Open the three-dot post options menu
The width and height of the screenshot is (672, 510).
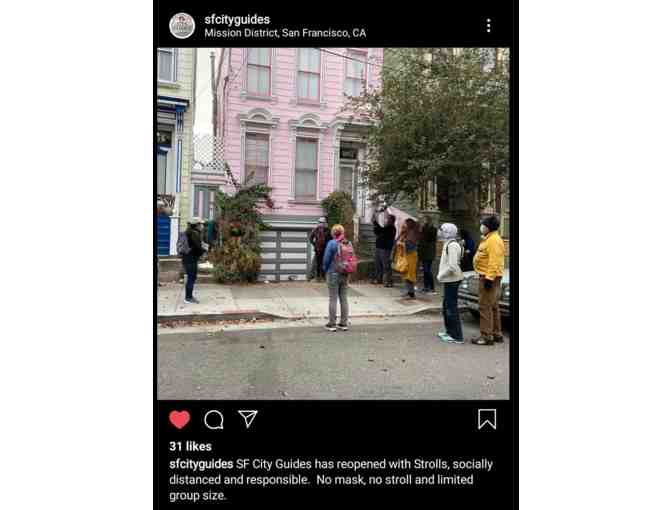pos(489,26)
